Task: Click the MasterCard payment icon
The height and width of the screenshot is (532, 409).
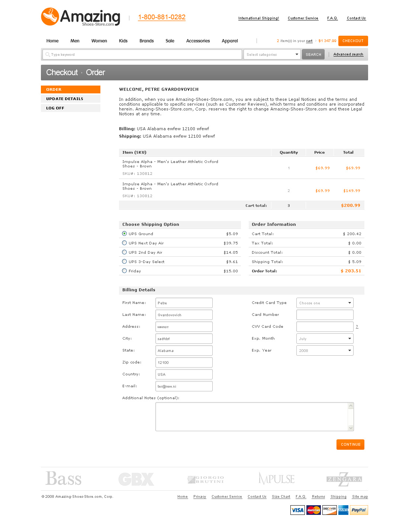Action: 313,510
